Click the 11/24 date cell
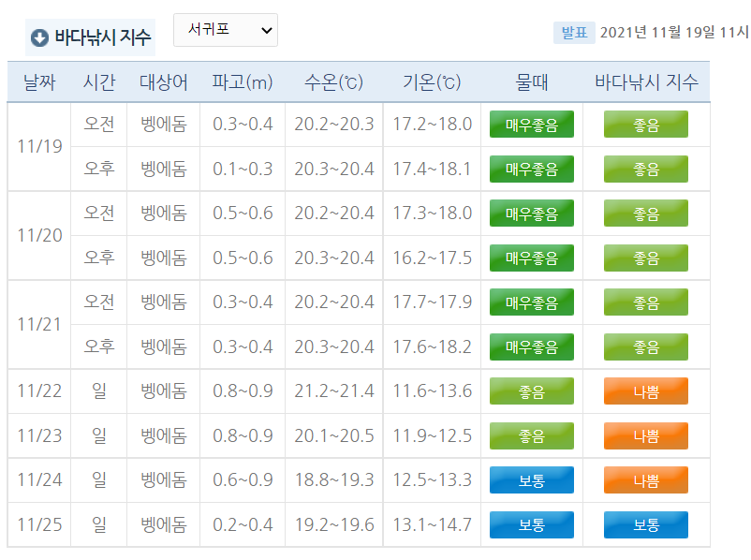 (x=39, y=480)
